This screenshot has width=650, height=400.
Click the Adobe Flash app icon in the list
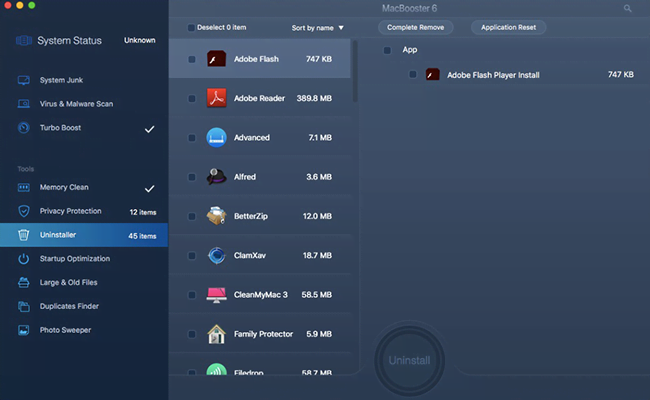point(216,59)
